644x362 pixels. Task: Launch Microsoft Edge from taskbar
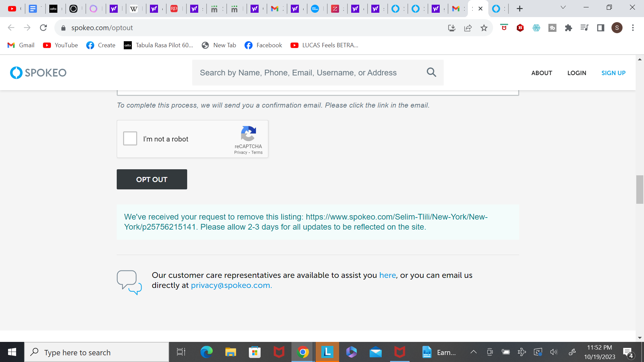pos(206,352)
